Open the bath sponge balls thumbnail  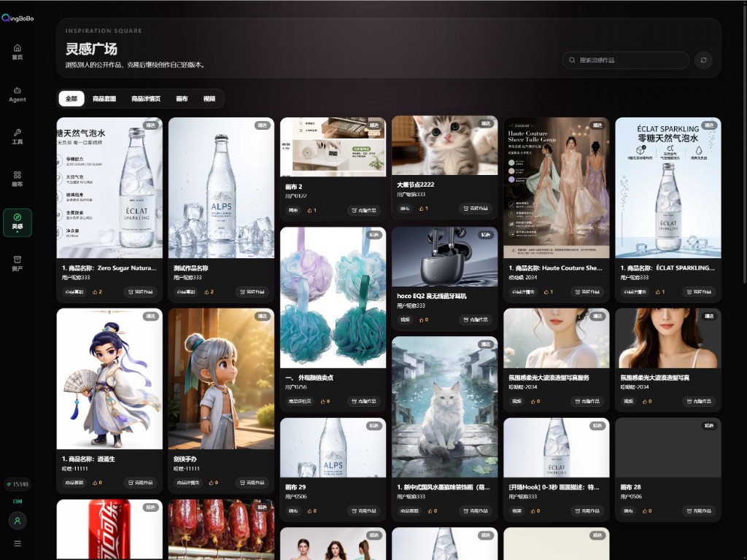point(333,297)
